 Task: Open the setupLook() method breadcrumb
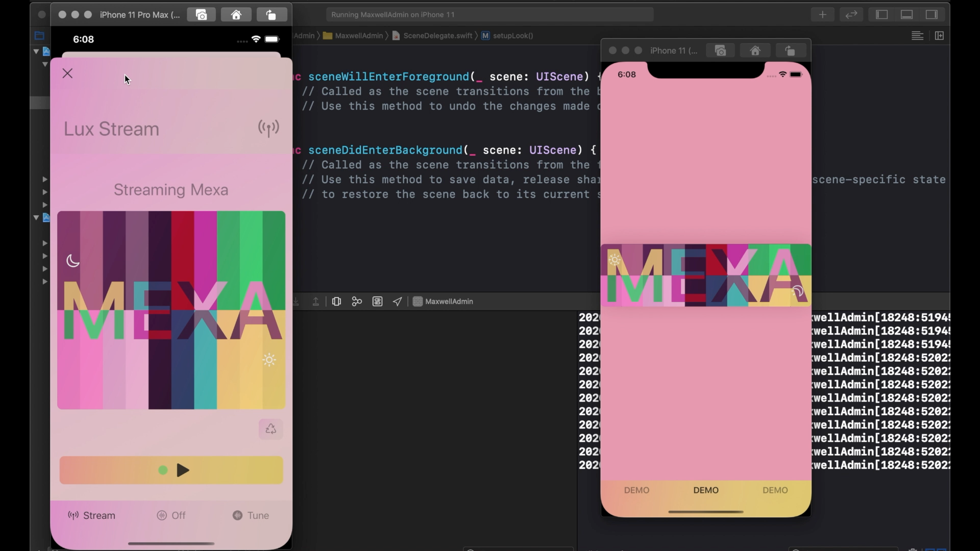[507, 36]
